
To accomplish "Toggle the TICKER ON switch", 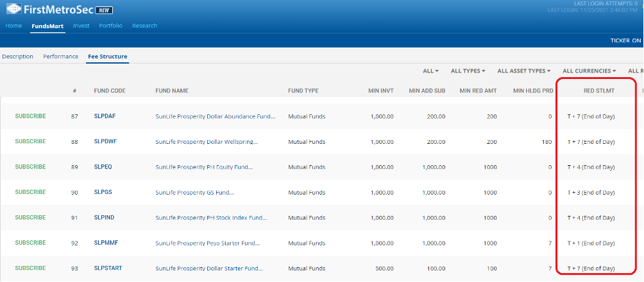I will (625, 40).
